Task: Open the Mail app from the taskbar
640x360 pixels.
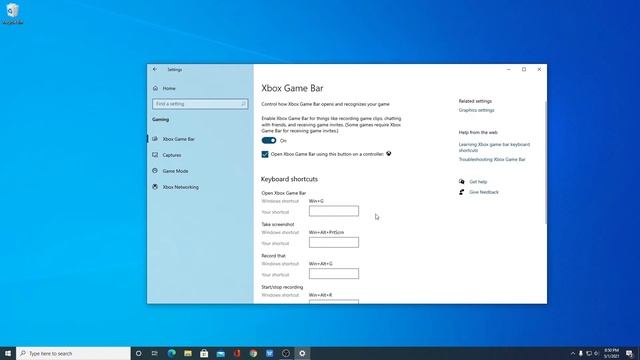Action: [220, 353]
